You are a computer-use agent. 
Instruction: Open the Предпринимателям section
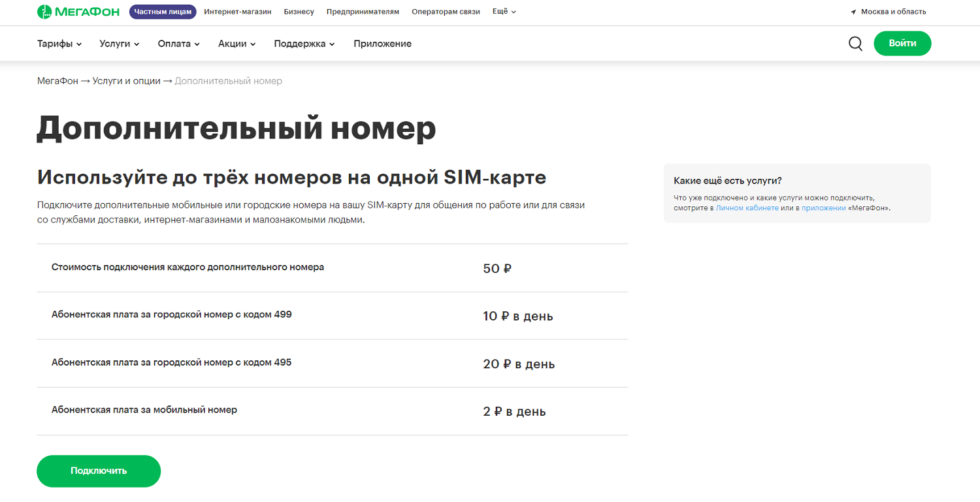[363, 12]
